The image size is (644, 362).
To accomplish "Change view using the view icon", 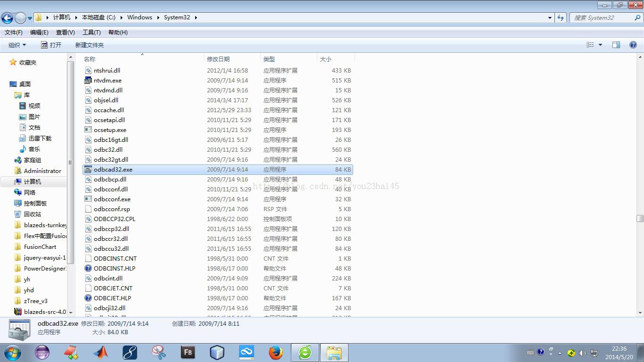I will [x=590, y=45].
